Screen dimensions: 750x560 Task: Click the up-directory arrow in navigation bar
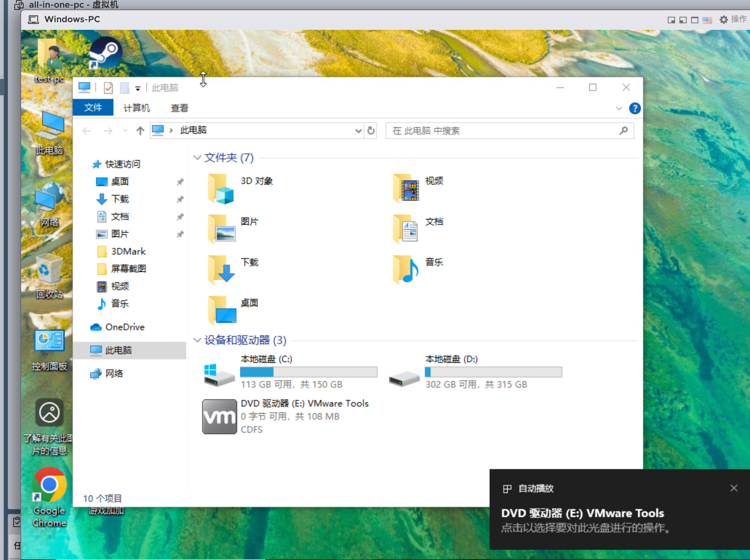pos(140,131)
